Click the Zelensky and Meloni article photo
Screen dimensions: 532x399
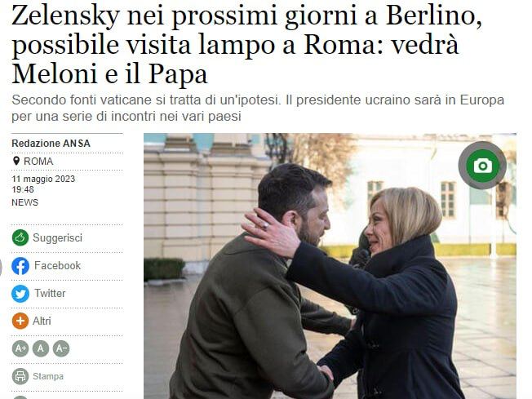pos(330,266)
